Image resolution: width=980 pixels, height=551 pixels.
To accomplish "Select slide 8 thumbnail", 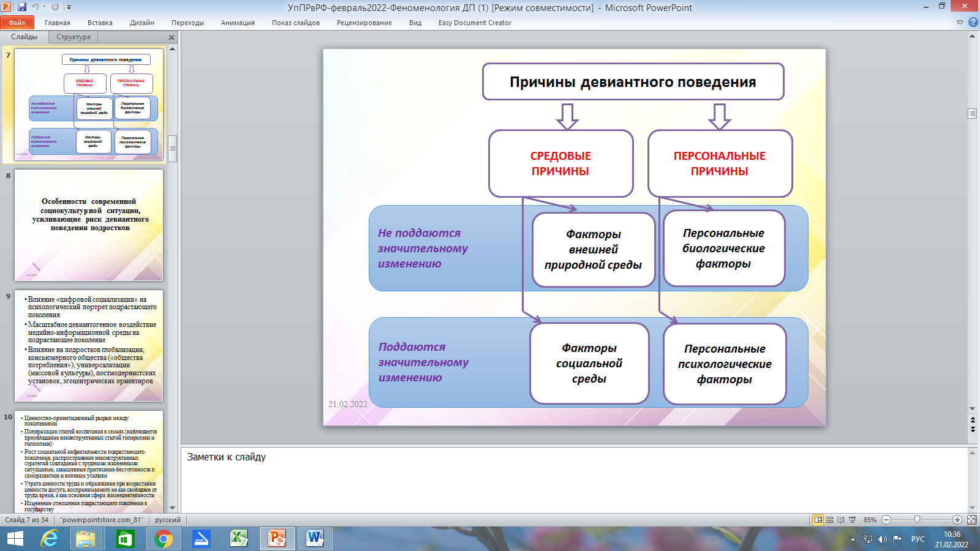I will [89, 225].
